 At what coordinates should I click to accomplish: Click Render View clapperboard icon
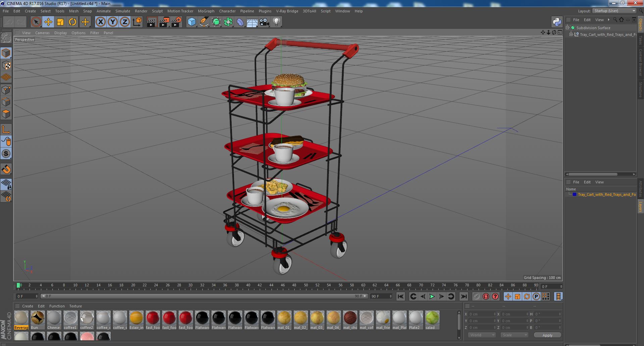[152, 22]
